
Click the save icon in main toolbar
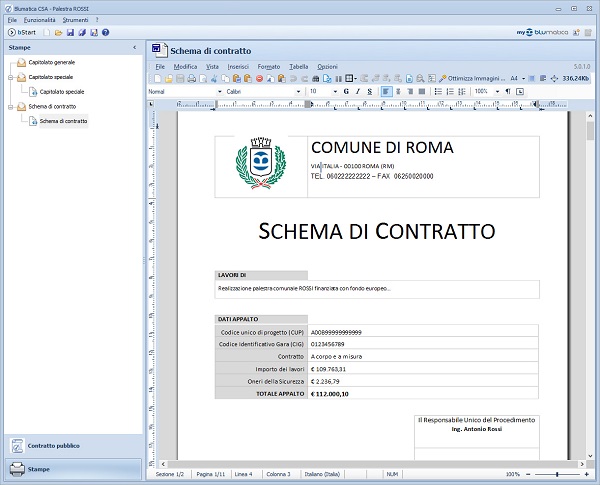70,33
